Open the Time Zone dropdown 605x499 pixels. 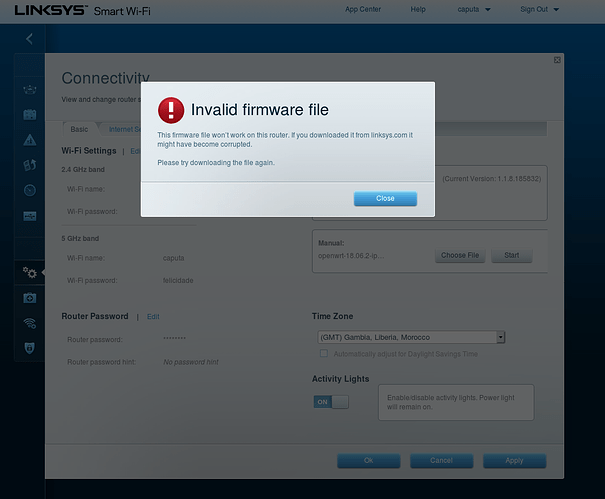point(411,337)
